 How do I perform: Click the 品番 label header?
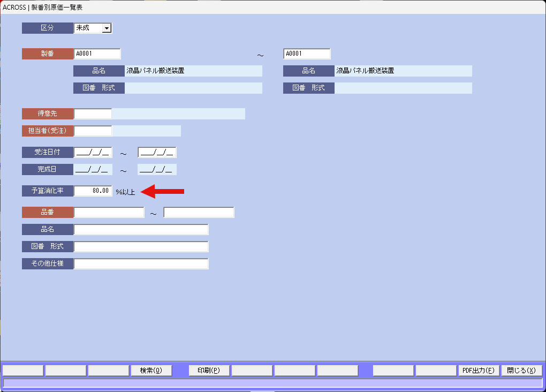coord(47,213)
